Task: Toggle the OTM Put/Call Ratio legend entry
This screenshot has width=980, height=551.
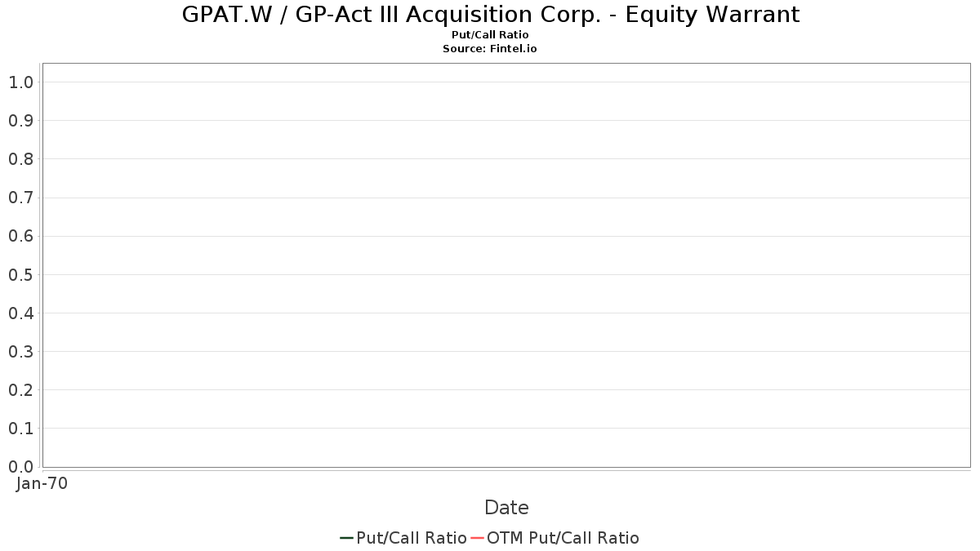Action: [x=563, y=538]
